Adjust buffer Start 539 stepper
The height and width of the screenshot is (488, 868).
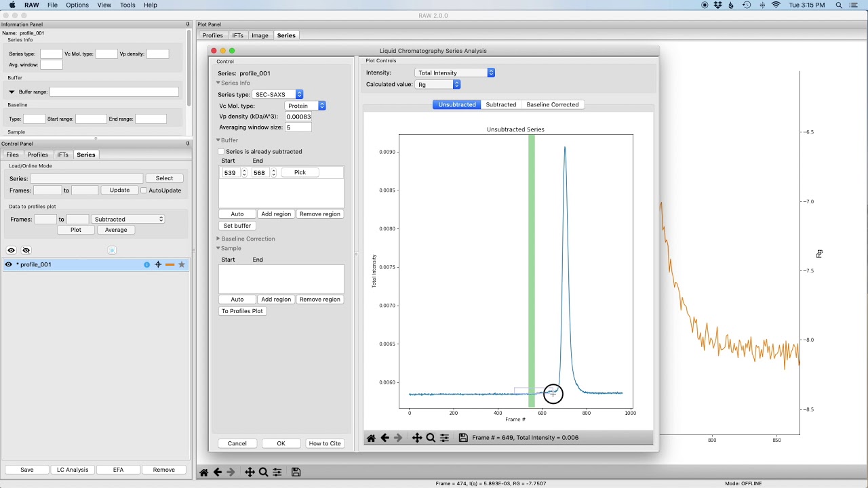point(244,173)
